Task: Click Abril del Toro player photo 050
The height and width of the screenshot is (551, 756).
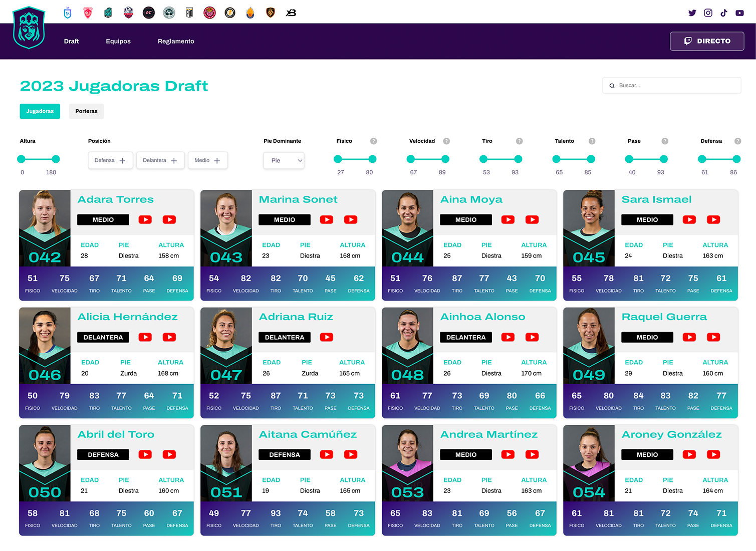Action: (45, 463)
